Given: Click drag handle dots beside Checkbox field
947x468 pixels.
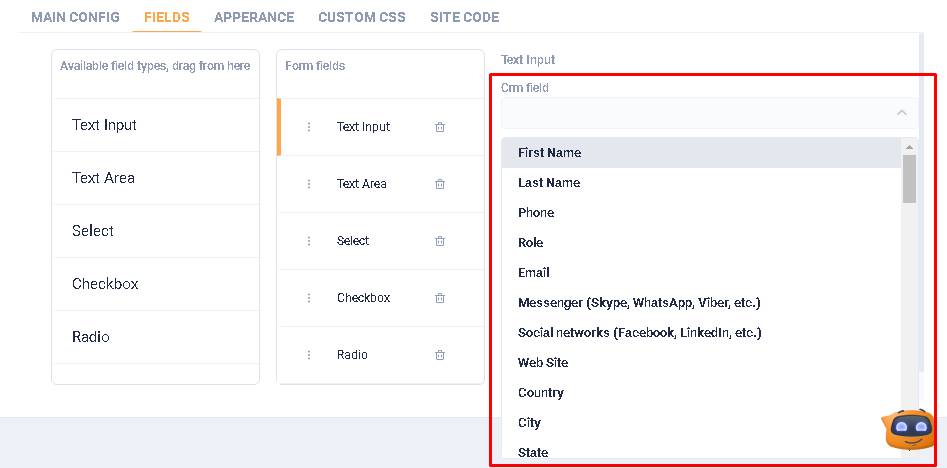Looking at the screenshot, I should pyautogui.click(x=309, y=298).
